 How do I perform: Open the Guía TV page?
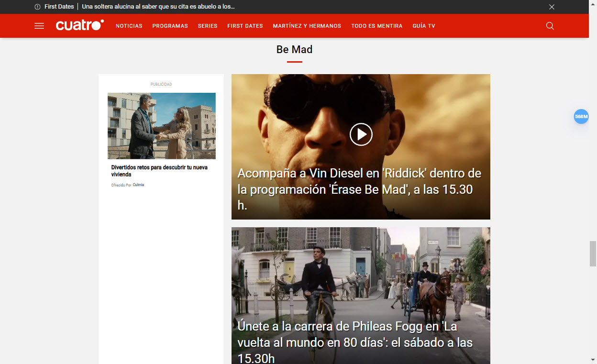[424, 26]
